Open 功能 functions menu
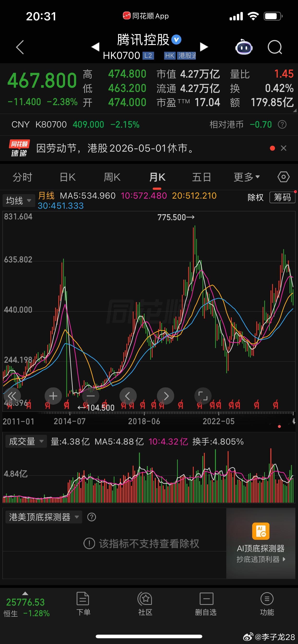The height and width of the screenshot is (644, 298). (x=267, y=604)
